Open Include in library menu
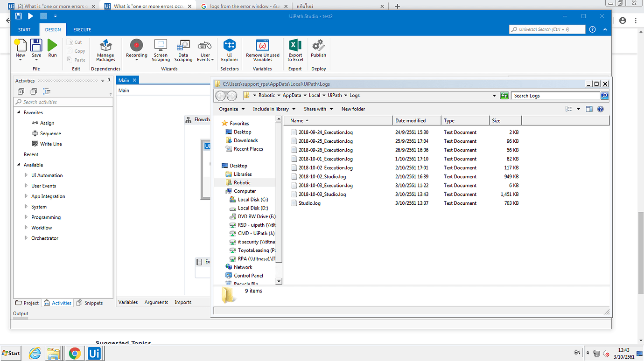The height and width of the screenshot is (361, 644). pos(274,109)
